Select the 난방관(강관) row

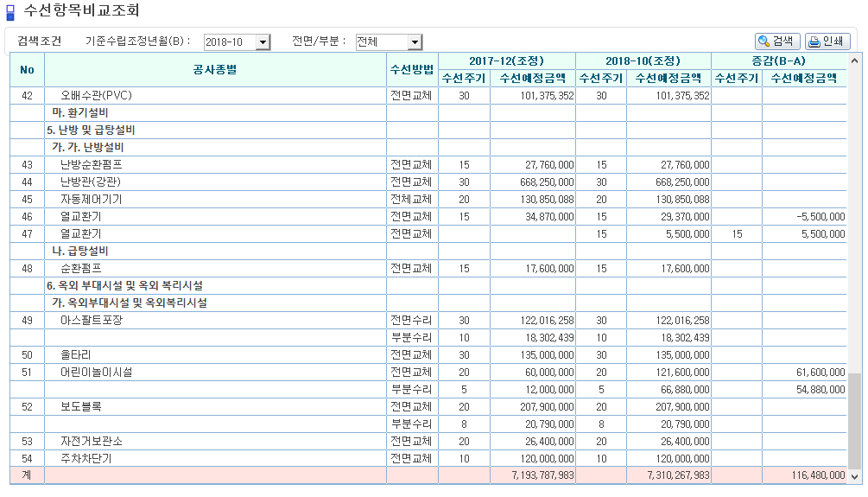[428, 182]
